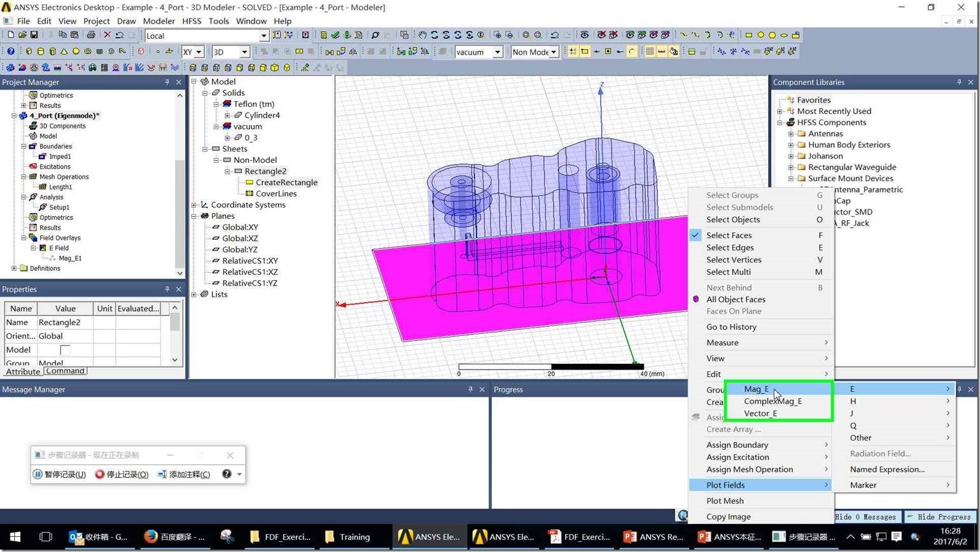Select the Draw Circle tool

760,35
